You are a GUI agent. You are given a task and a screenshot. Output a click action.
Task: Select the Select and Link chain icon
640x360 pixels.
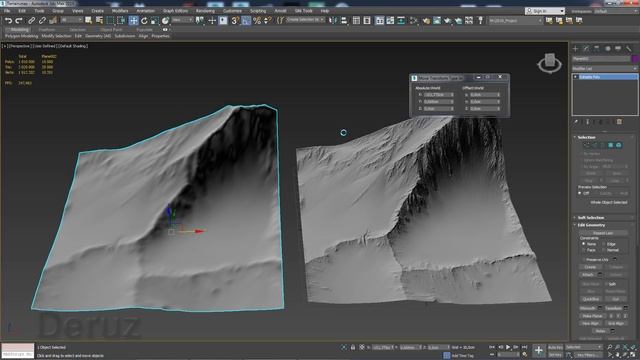click(x=31, y=20)
